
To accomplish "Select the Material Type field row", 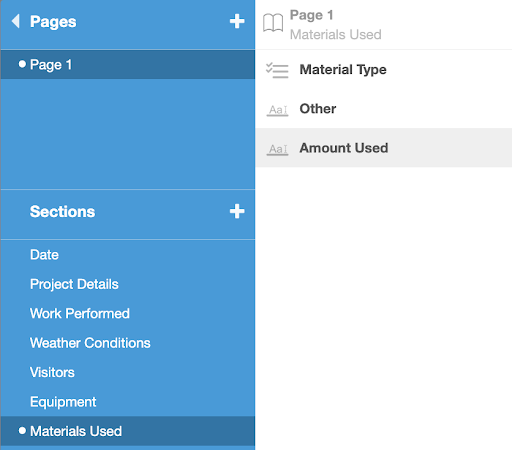I will pyautogui.click(x=384, y=70).
